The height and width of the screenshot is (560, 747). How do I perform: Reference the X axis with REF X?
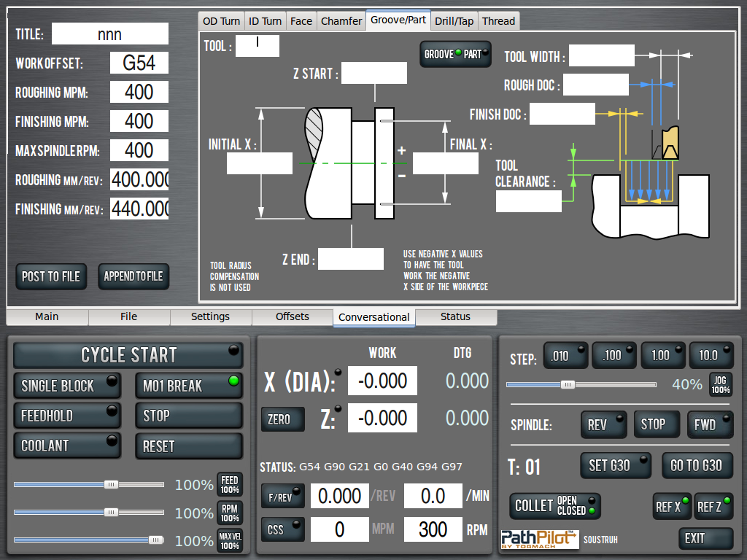(x=672, y=506)
